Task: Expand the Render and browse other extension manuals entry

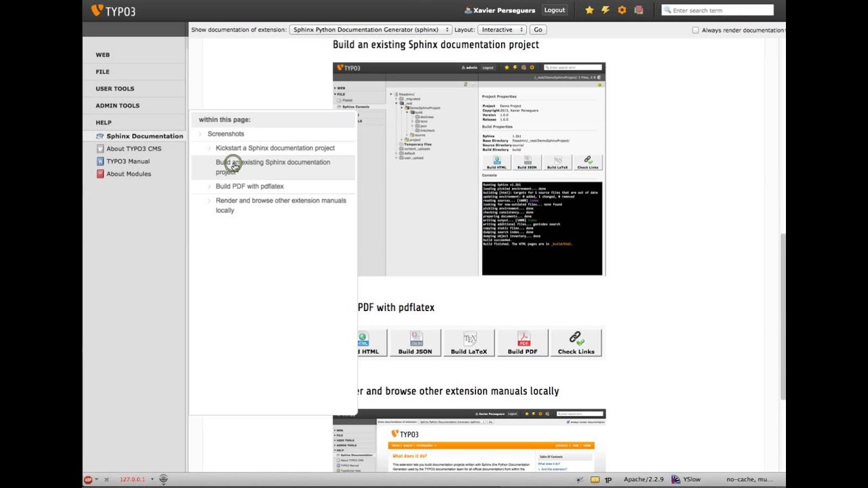Action: pos(210,201)
